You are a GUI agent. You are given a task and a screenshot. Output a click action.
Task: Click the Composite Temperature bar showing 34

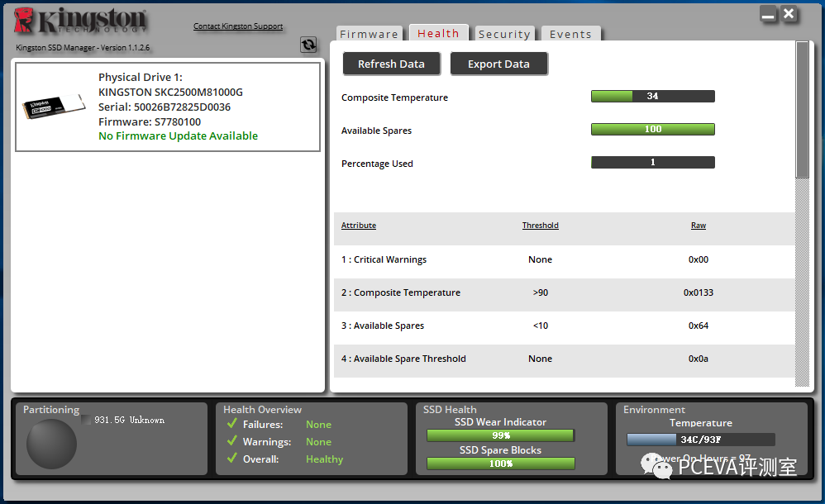click(653, 97)
